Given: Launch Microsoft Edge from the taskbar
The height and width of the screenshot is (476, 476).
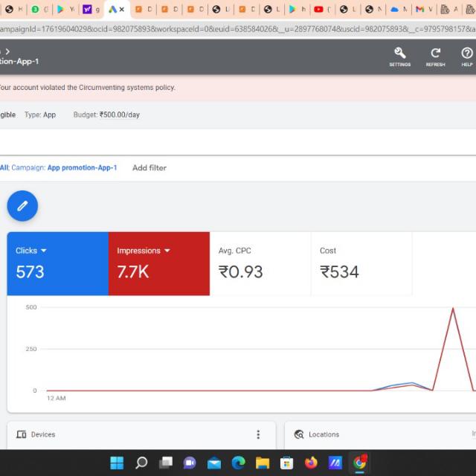Looking at the screenshot, I should click(x=238, y=463).
